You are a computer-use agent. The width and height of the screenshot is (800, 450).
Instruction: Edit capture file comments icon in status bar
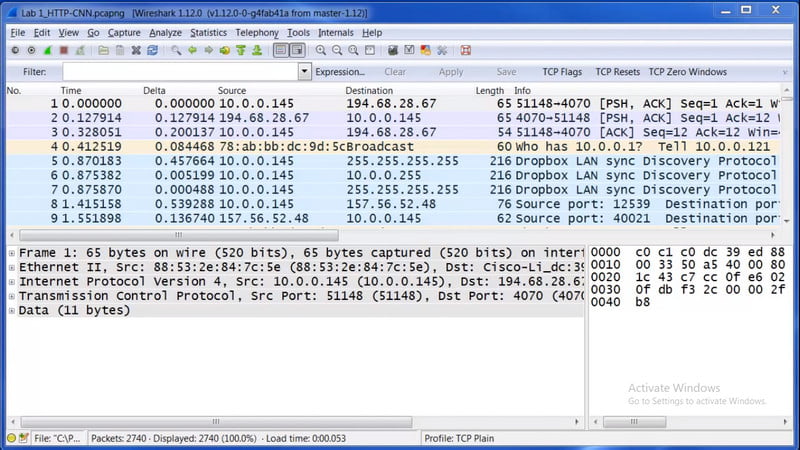[x=23, y=438]
